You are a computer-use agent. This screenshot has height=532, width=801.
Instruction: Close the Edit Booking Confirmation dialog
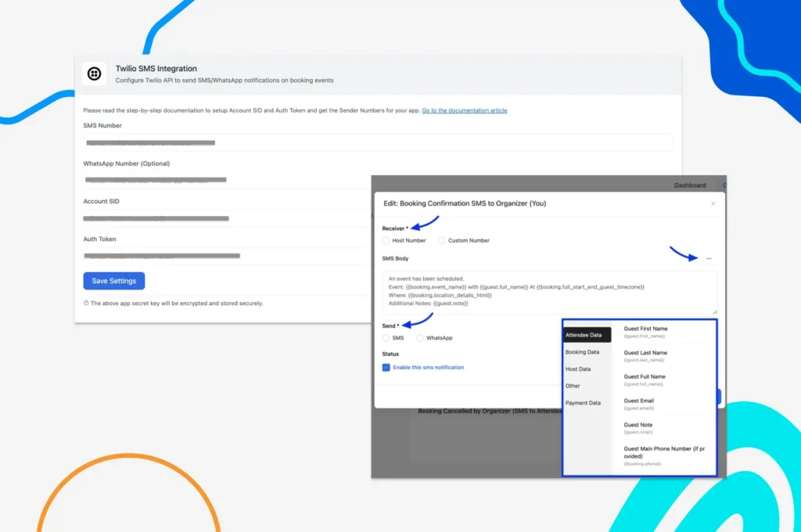pos(713,203)
